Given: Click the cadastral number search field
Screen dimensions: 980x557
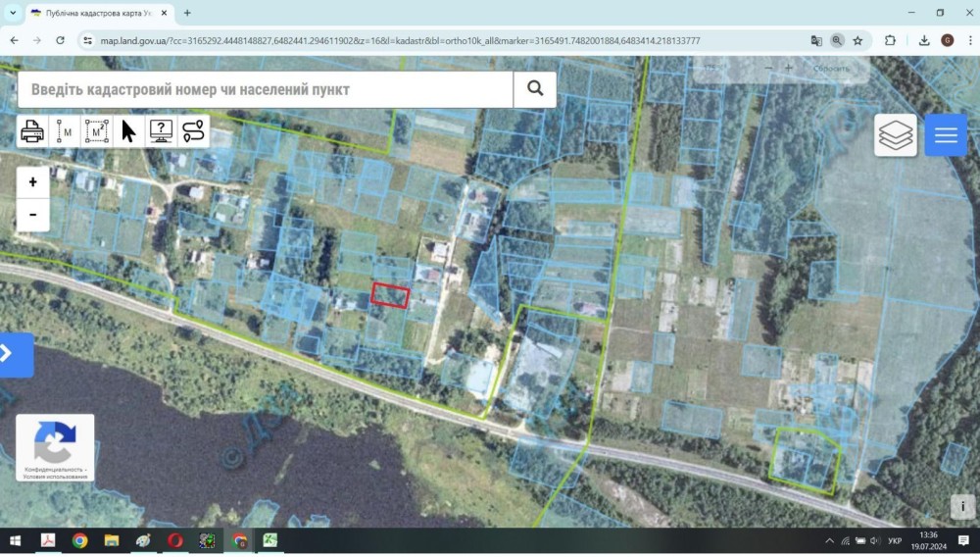Looking at the screenshot, I should click(266, 89).
